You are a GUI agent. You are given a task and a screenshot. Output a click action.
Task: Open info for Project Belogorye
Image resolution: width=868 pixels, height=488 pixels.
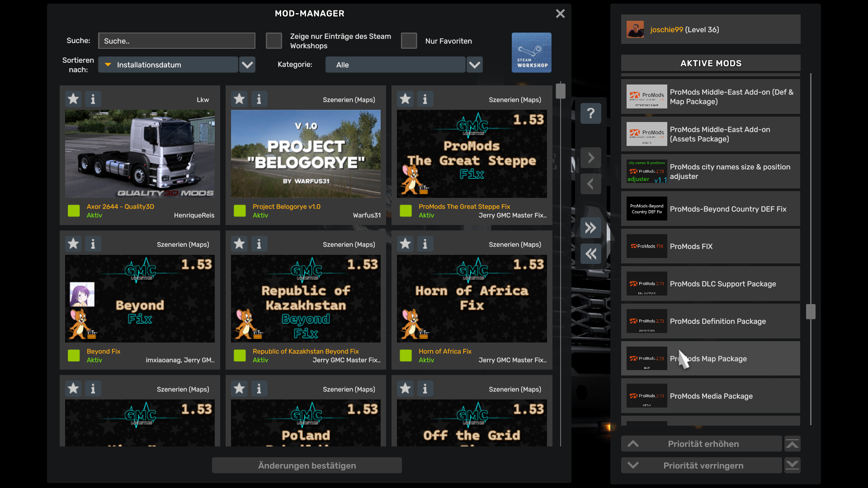tap(259, 99)
